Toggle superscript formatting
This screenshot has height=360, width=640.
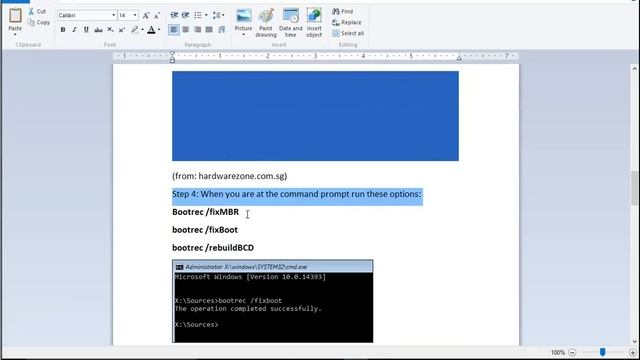[x=122, y=29]
